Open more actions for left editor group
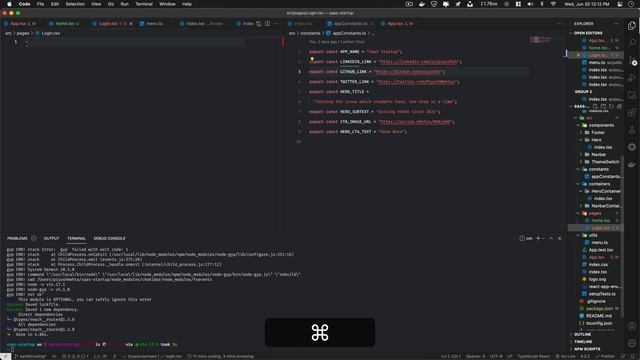This screenshot has height=360, width=640. coord(276,24)
